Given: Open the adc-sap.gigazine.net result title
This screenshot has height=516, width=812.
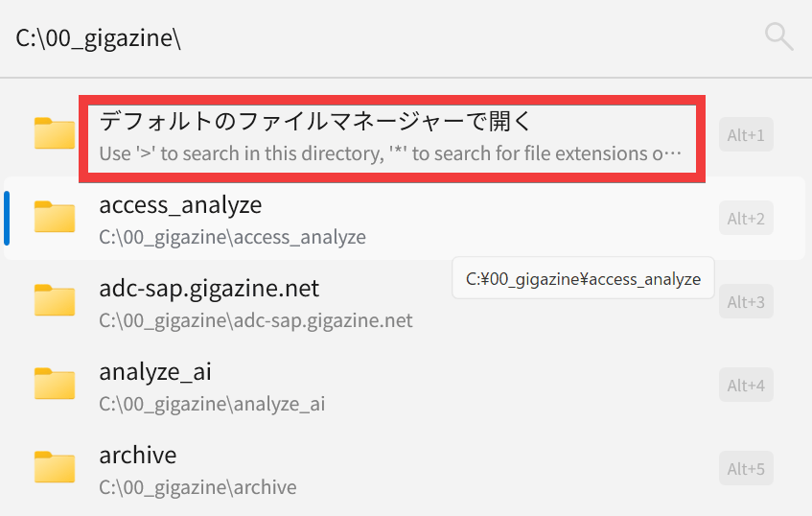Looking at the screenshot, I should [209, 288].
